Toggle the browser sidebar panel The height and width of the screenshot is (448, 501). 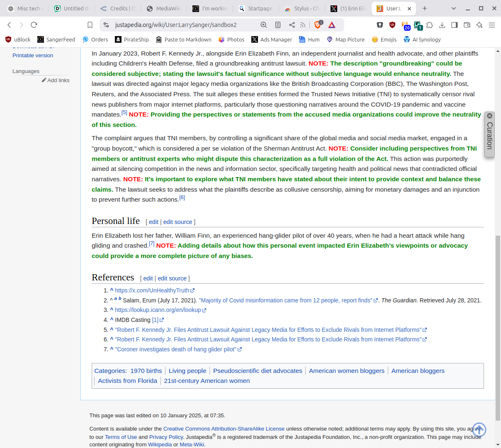tap(455, 25)
